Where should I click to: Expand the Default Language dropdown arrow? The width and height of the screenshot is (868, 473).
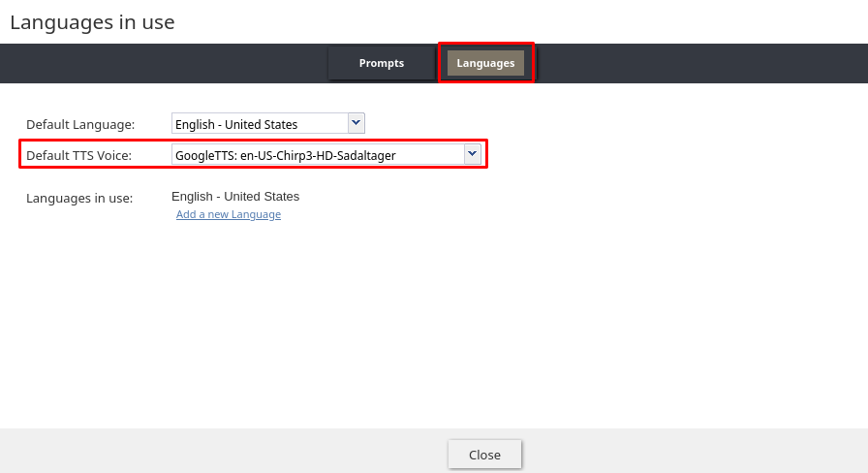click(x=356, y=123)
